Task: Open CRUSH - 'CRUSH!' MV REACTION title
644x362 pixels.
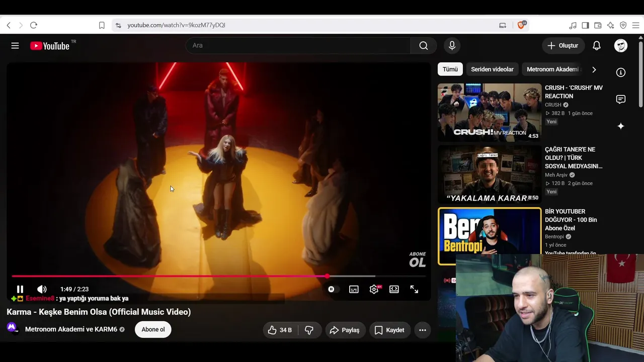Action: click(x=574, y=92)
